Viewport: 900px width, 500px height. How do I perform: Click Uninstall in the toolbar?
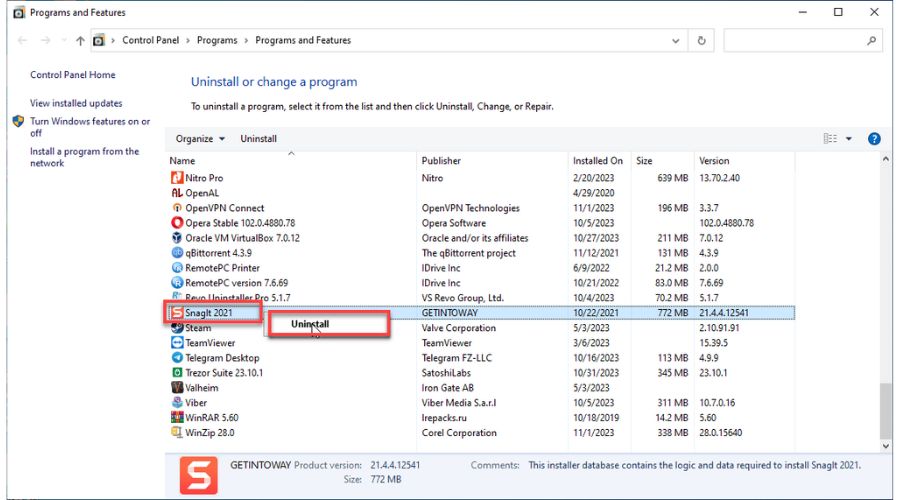(258, 139)
